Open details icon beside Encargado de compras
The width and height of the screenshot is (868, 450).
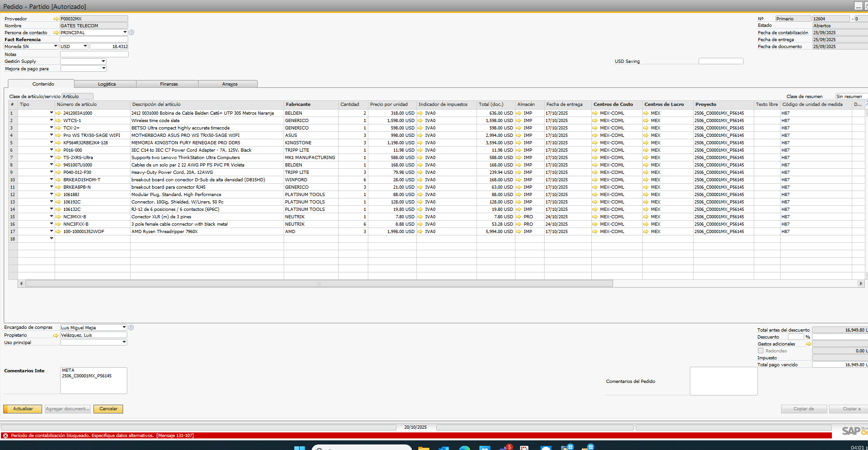pos(131,327)
